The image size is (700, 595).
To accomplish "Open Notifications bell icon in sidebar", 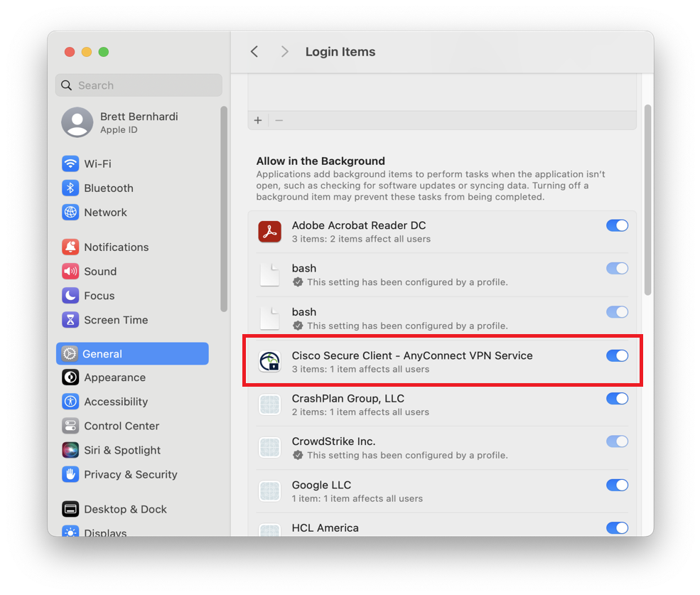I will point(70,247).
